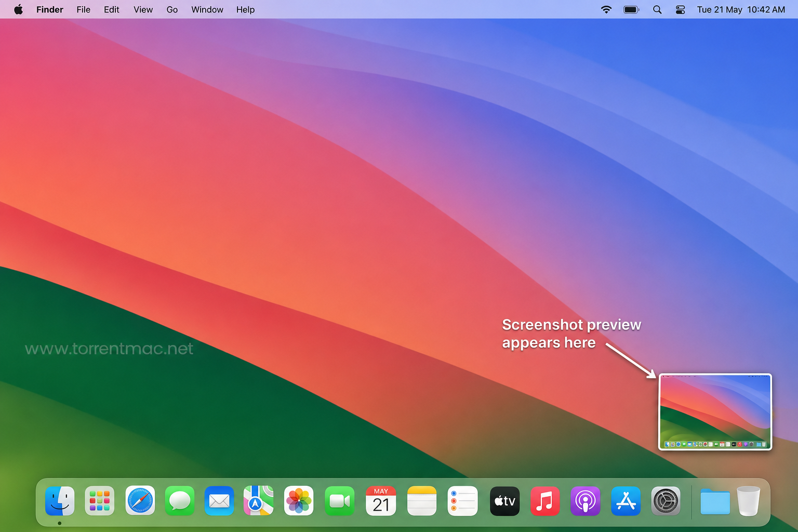798x532 pixels.
Task: Open the Photos app icon
Action: pyautogui.click(x=299, y=501)
